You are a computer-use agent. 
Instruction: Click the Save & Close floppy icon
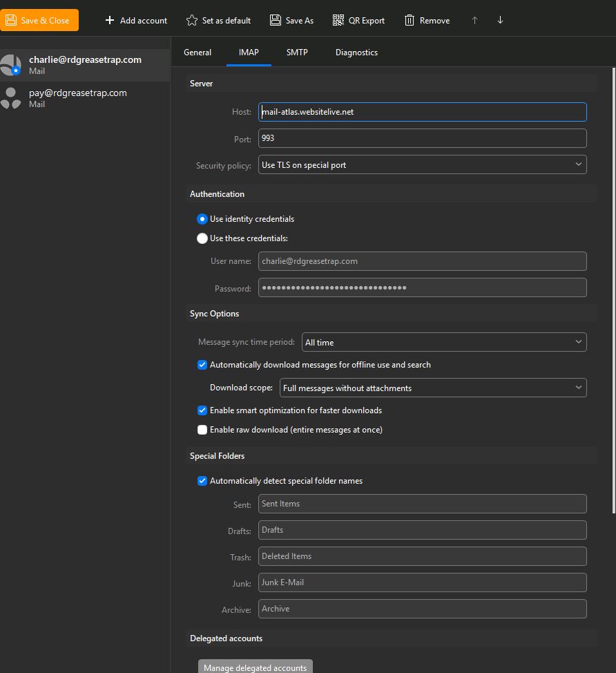tap(11, 20)
